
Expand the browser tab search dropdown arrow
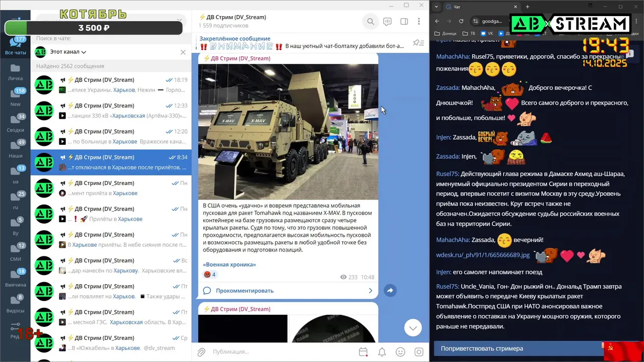pos(436,7)
